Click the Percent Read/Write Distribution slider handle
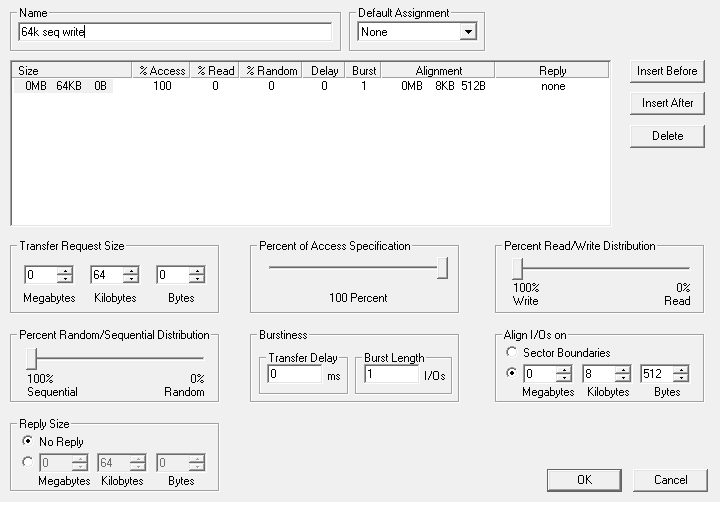The height and width of the screenshot is (505, 728). [518, 268]
